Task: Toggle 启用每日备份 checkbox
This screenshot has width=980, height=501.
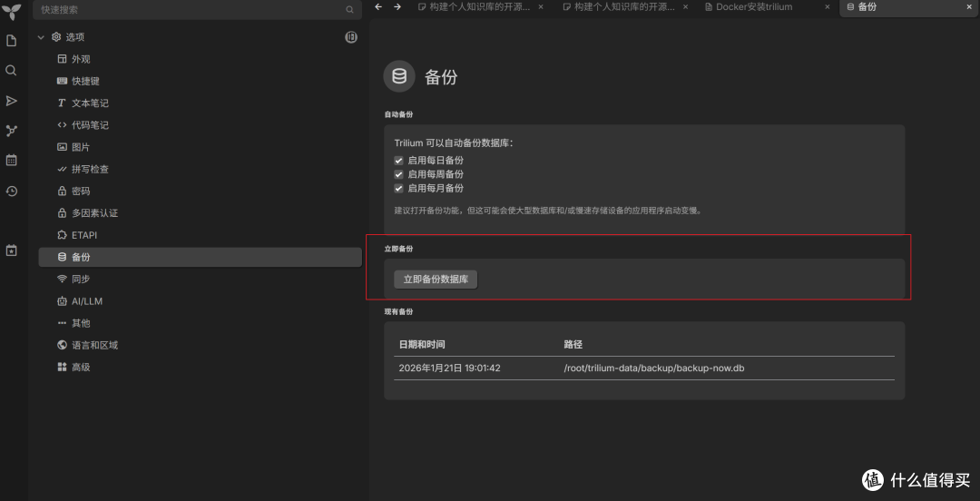Action: (x=398, y=161)
